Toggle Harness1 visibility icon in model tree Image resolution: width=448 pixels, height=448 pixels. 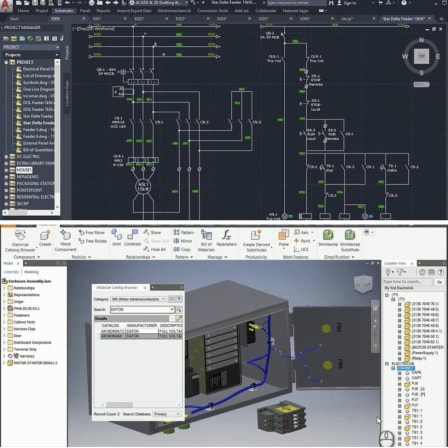coord(10,356)
